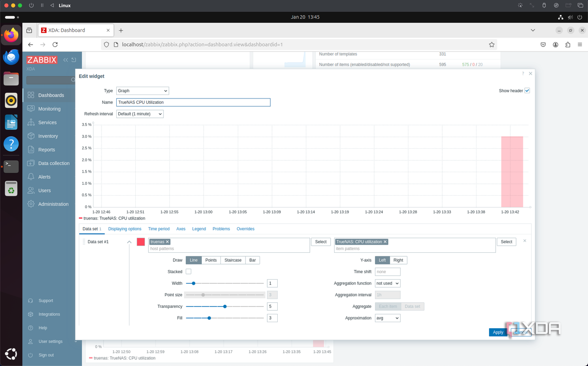588x366 pixels.
Task: Open a new Firefox tab
Action: click(121, 30)
